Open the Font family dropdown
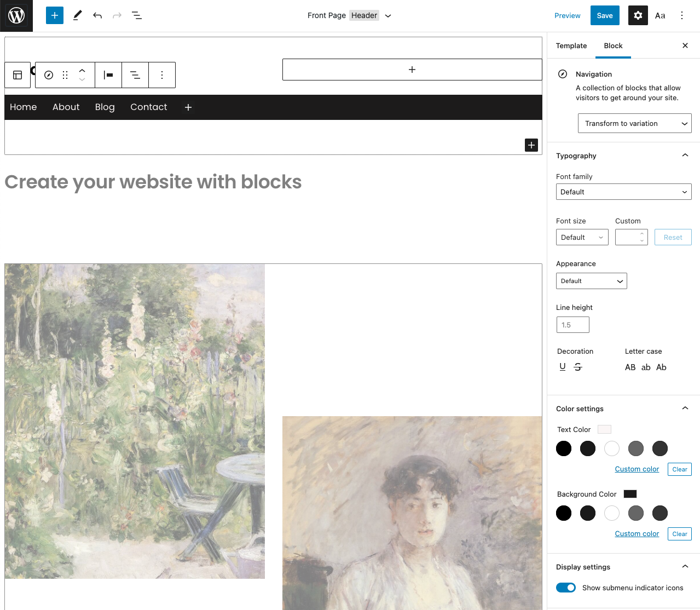The width and height of the screenshot is (700, 610). (623, 192)
